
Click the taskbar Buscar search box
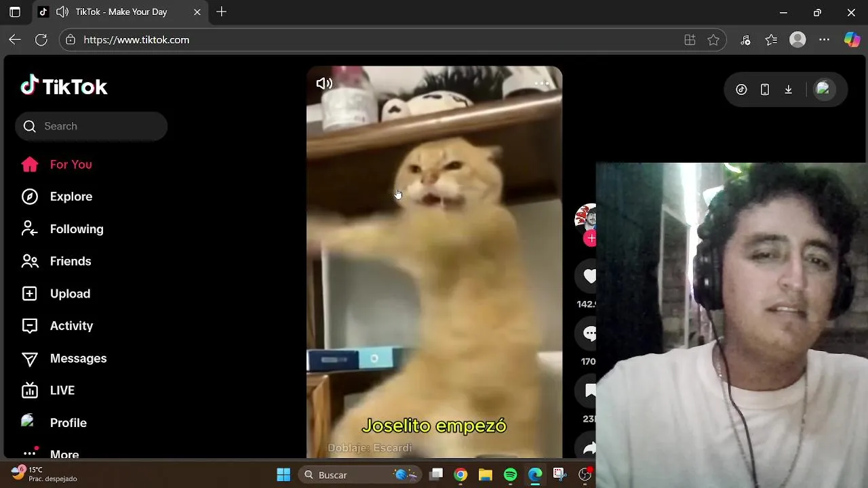(360, 474)
